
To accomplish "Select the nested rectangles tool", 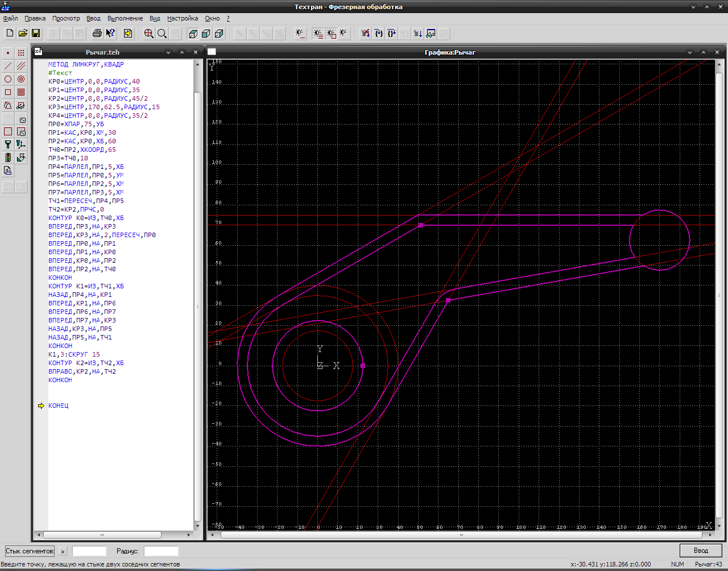I will [21, 92].
